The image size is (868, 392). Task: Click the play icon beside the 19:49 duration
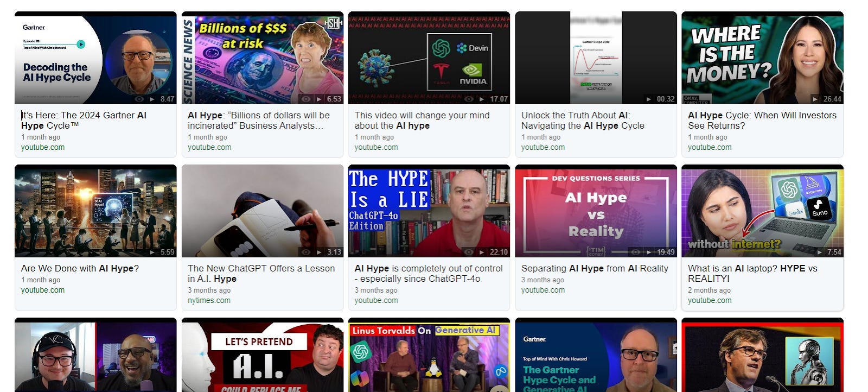click(x=648, y=252)
